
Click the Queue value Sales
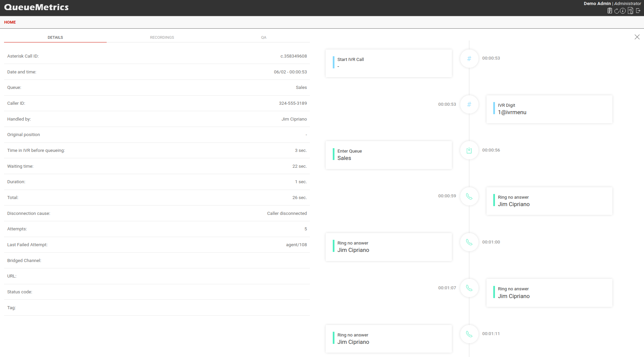coord(301,88)
